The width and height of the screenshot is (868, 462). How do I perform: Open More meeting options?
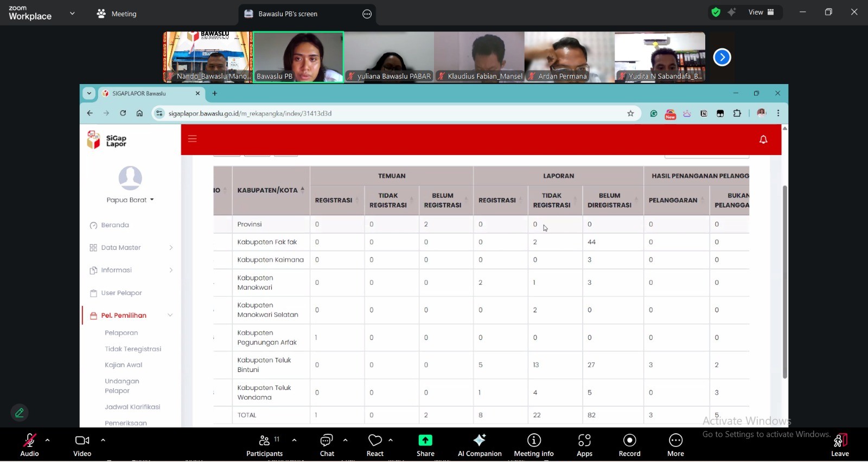[675, 445]
